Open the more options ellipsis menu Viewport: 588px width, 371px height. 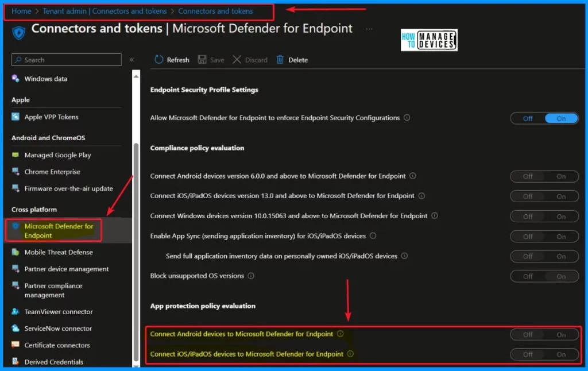[369, 29]
